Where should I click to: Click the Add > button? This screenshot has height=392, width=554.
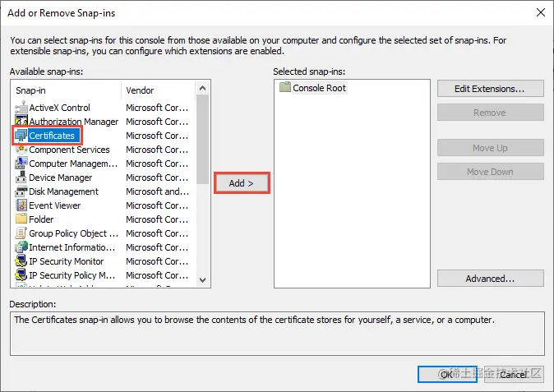242,183
